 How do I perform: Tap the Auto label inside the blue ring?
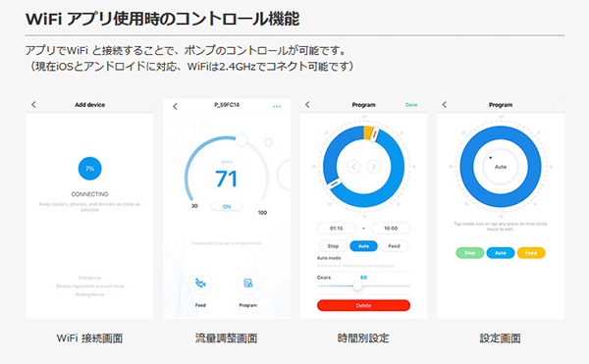click(501, 167)
